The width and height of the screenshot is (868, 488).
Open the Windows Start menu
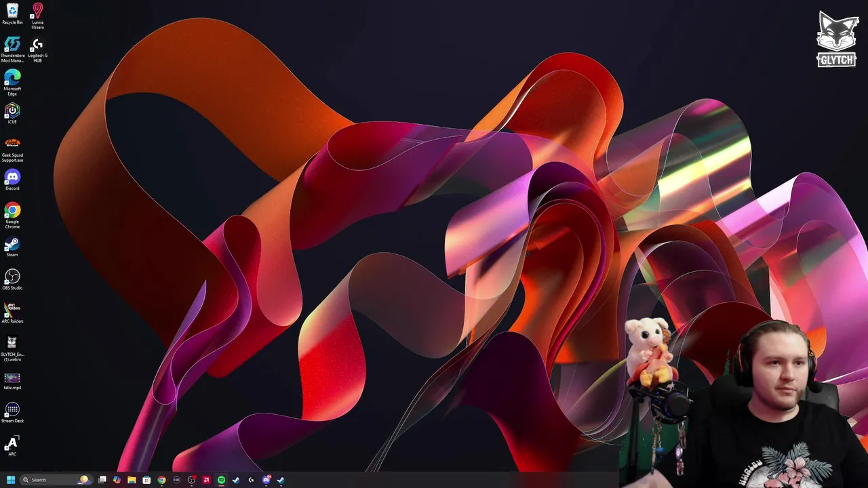click(11, 480)
